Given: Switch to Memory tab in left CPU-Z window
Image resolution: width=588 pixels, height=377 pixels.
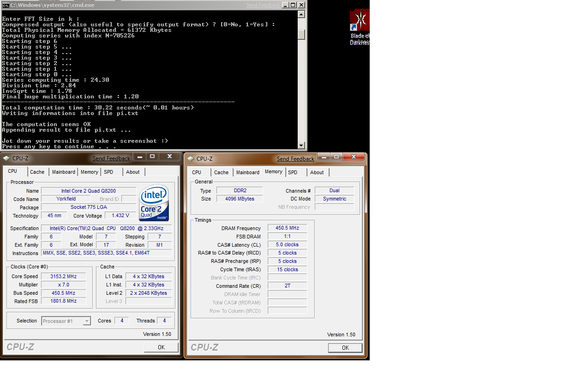Looking at the screenshot, I should 90,172.
